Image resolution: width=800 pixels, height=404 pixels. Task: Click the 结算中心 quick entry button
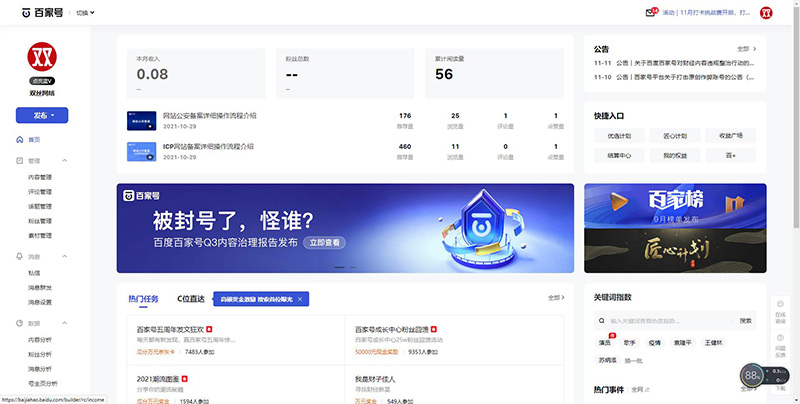pos(619,156)
